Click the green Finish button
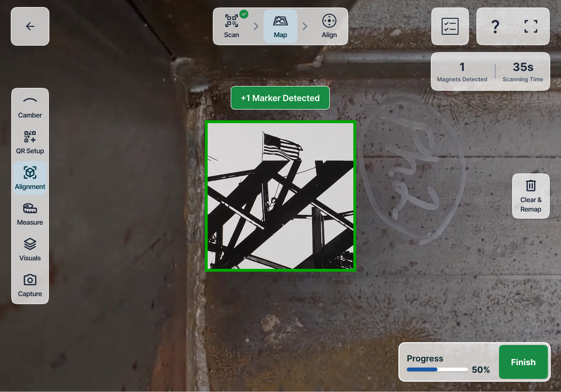561x392 pixels. click(523, 362)
